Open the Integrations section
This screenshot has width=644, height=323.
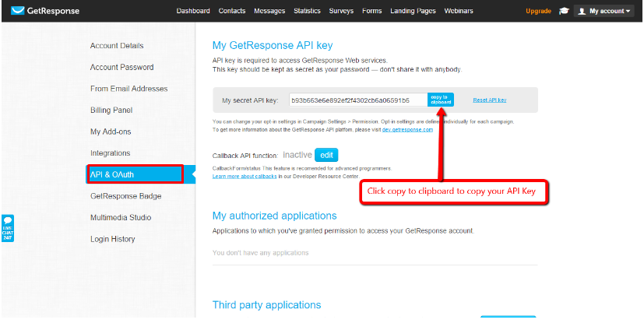(x=110, y=153)
